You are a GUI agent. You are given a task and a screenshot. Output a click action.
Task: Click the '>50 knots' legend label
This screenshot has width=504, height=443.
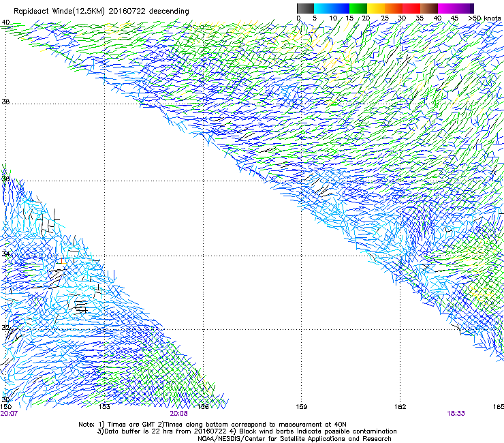pyautogui.click(x=484, y=18)
